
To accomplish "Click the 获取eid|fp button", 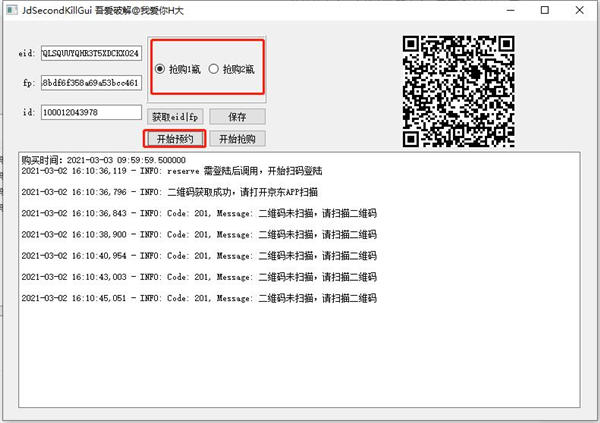I will click(x=175, y=117).
